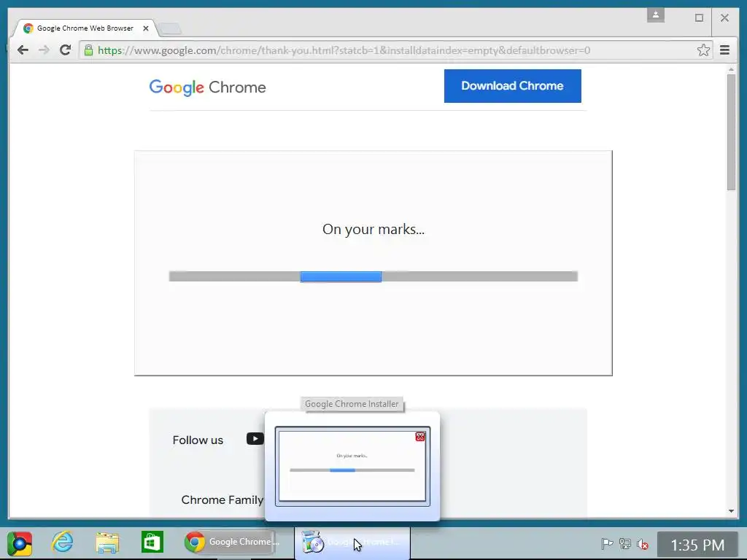Click the page scrollbar up arrow
The width and height of the screenshot is (747, 560).
tap(731, 69)
